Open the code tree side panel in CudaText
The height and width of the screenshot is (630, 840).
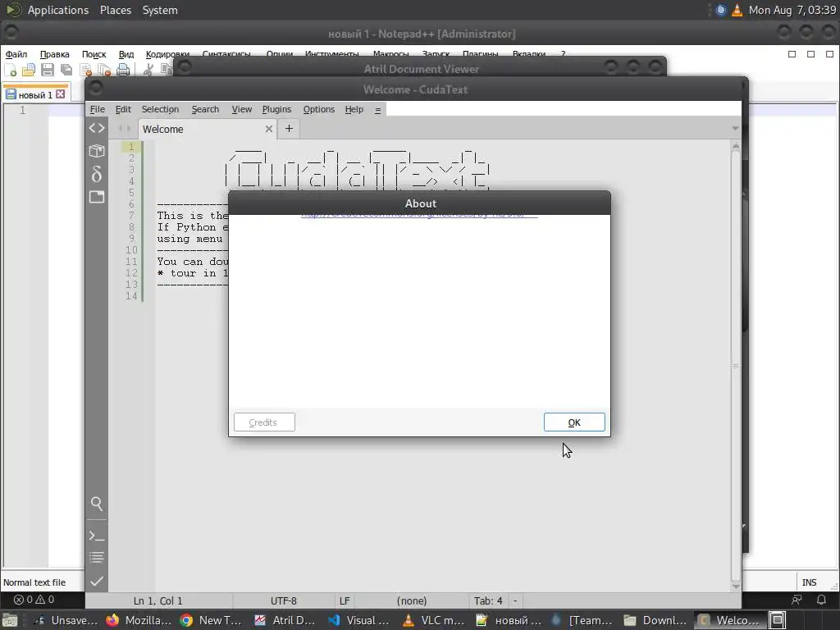[97, 128]
